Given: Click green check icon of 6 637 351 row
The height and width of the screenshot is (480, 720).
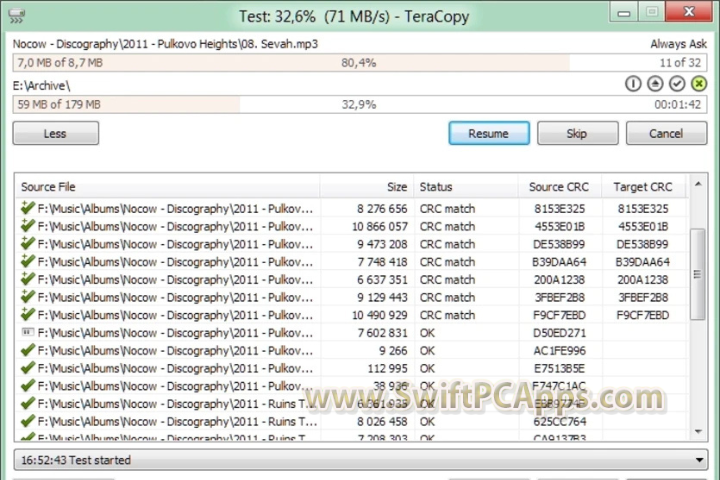Looking at the screenshot, I should click(28, 279).
